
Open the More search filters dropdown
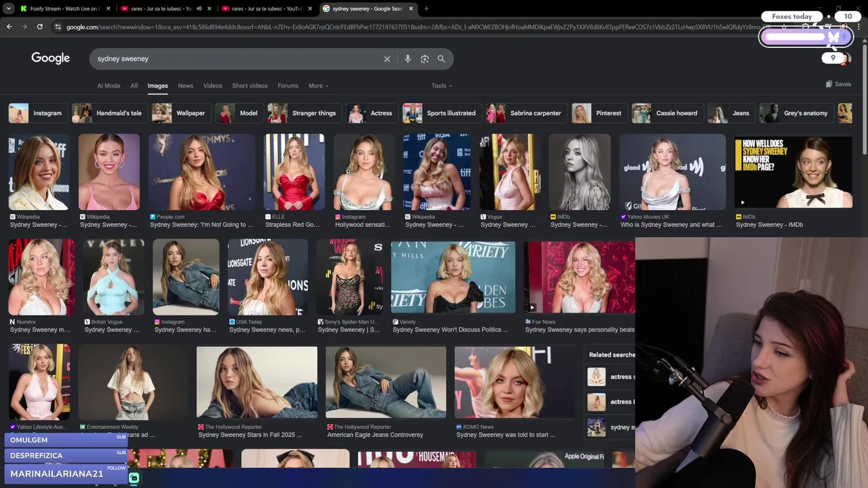pyautogui.click(x=318, y=86)
